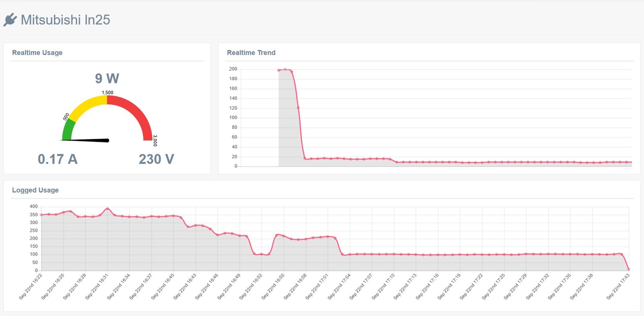Click the Sep 22nd 17:10 time label
The image size is (644, 316).
point(383,287)
